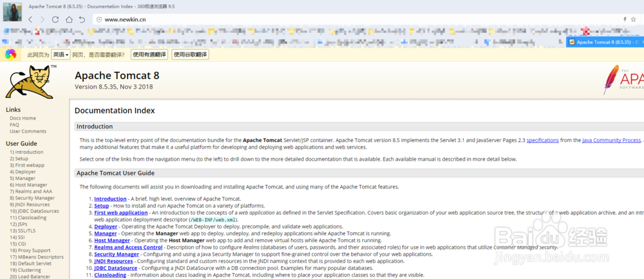Click the user avatar at top-left
This screenshot has width=644, height=279.
[12, 12]
